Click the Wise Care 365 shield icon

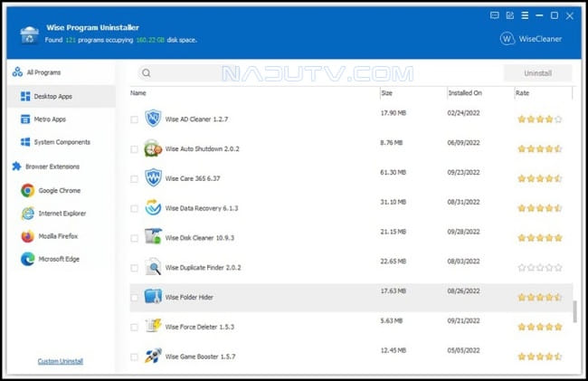click(x=153, y=177)
